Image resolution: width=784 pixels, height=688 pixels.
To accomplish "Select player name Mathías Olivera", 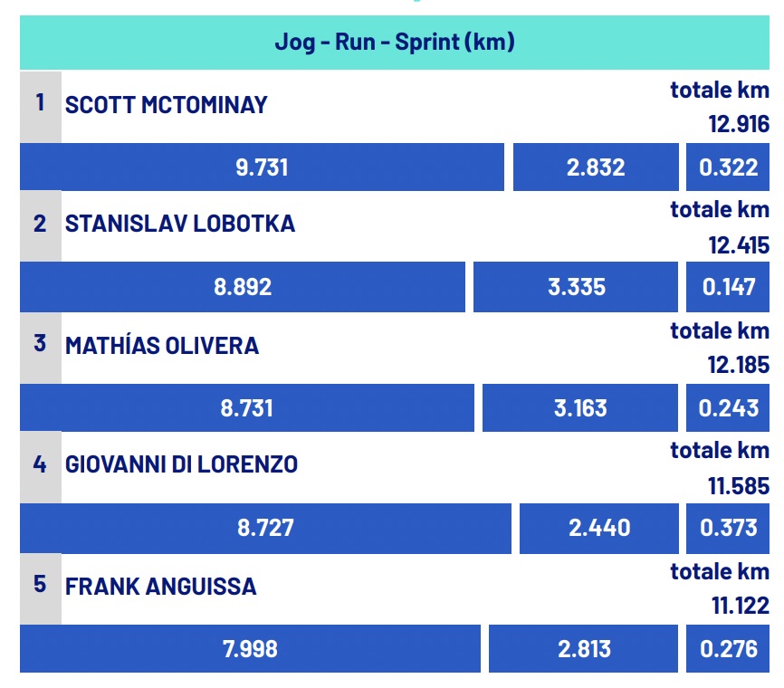I will tap(162, 346).
